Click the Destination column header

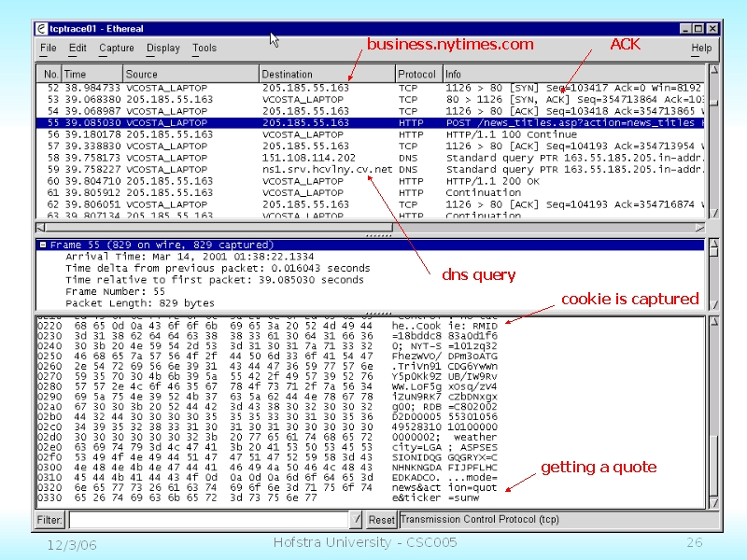[x=327, y=74]
